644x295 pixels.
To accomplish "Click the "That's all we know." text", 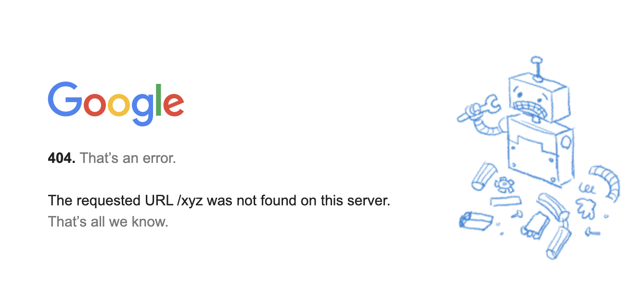I will (108, 222).
